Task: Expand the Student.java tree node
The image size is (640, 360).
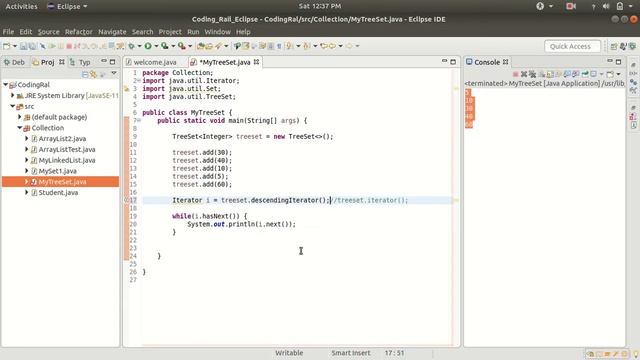Action: [27, 192]
